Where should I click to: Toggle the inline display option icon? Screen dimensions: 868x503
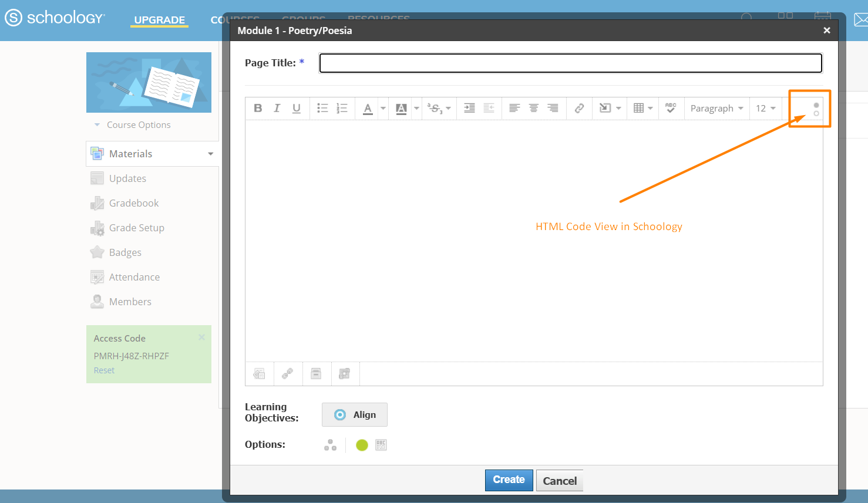click(381, 445)
